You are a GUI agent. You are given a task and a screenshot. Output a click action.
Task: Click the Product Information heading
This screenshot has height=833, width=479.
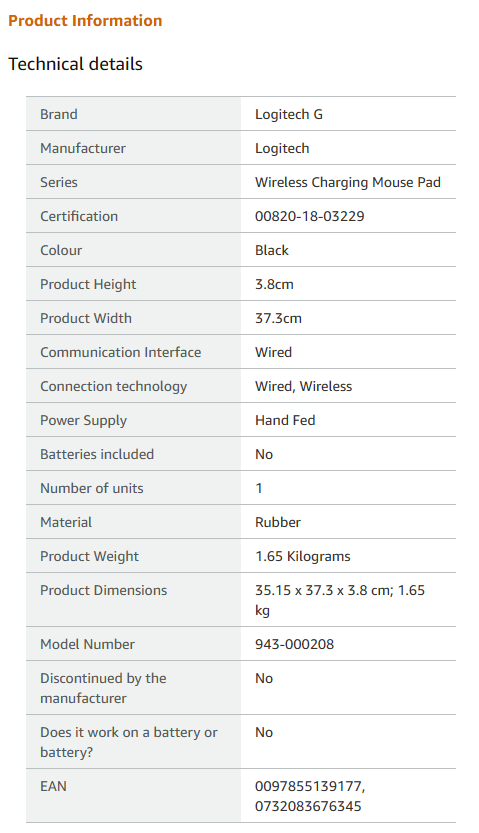pos(85,21)
